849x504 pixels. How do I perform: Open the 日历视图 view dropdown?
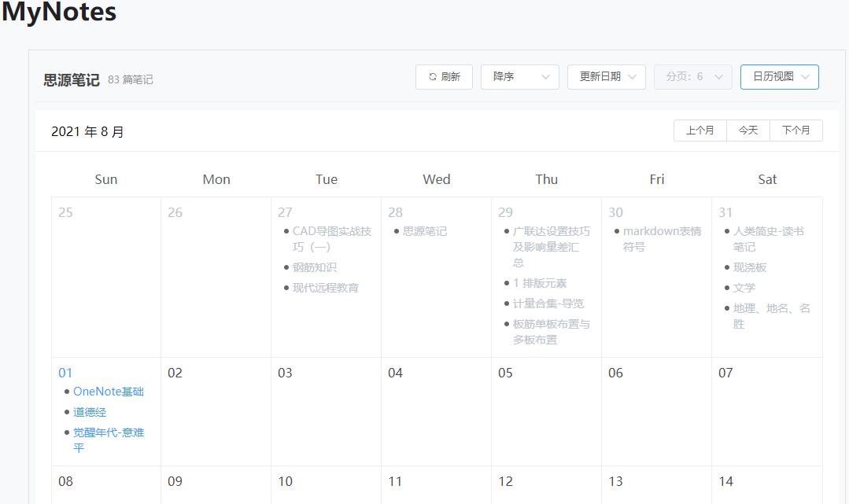tap(804, 77)
